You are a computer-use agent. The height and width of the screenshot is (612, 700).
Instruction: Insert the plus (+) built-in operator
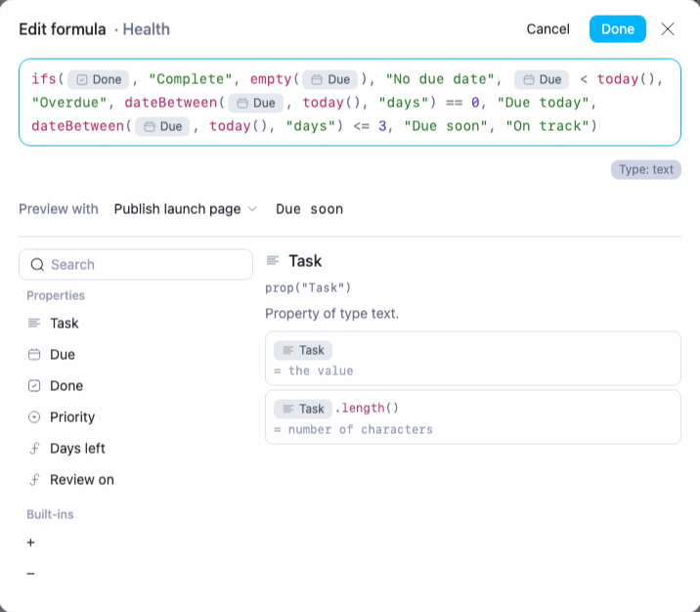31,543
